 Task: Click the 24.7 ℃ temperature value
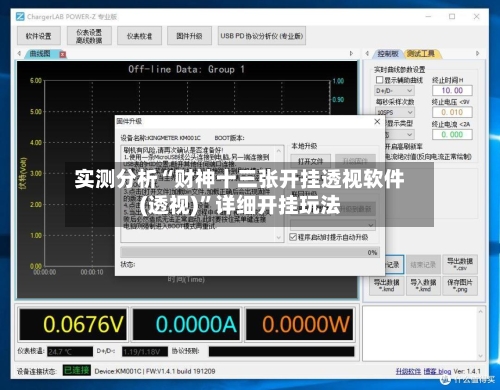pos(70,352)
